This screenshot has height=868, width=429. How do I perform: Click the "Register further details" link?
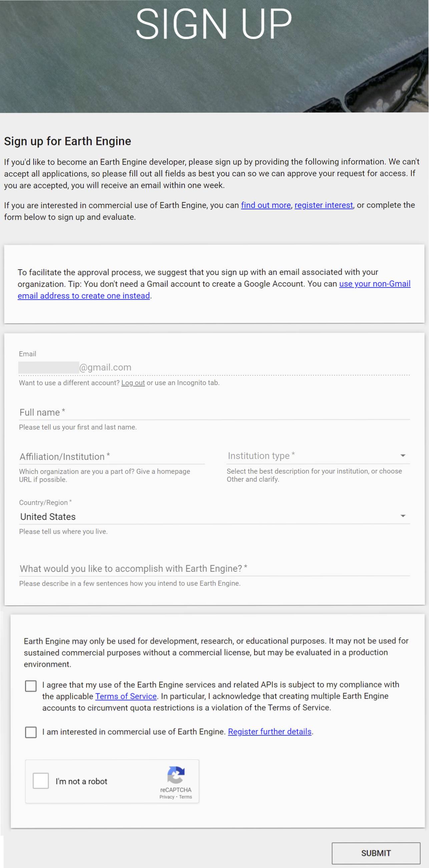pos(270,732)
